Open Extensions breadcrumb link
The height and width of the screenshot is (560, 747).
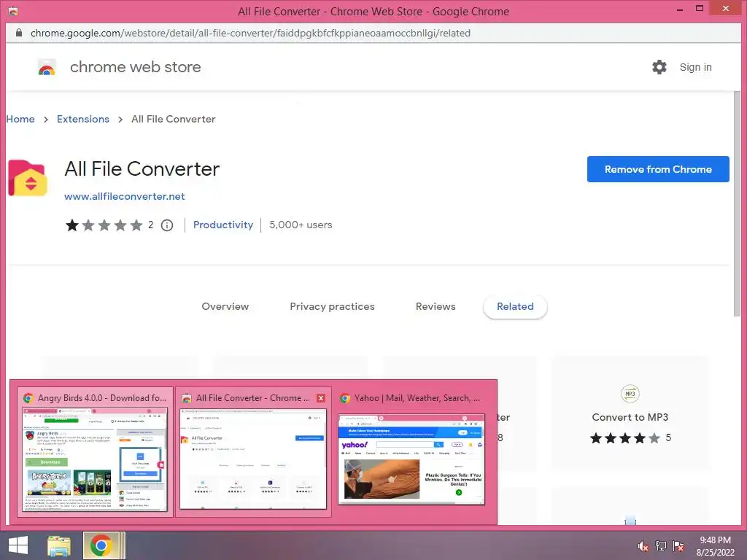(x=83, y=119)
